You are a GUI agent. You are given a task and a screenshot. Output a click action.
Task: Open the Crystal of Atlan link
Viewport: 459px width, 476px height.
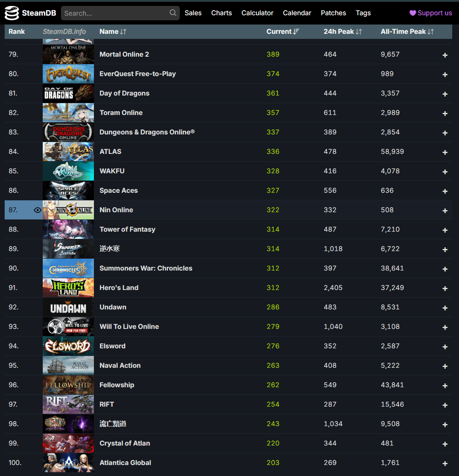124,443
